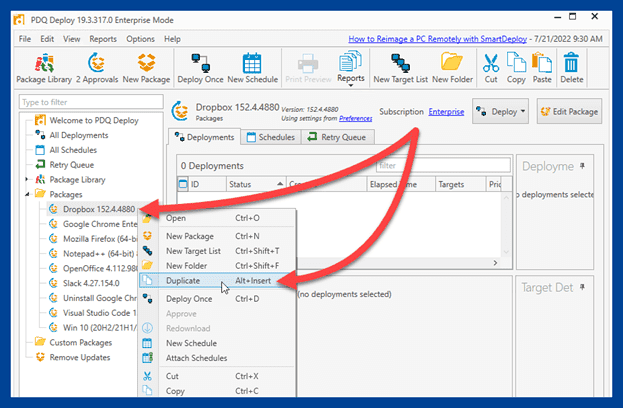Select the Notepad++ (64-bit) package
Image resolution: width=623 pixels, height=408 pixels.
tap(93, 253)
